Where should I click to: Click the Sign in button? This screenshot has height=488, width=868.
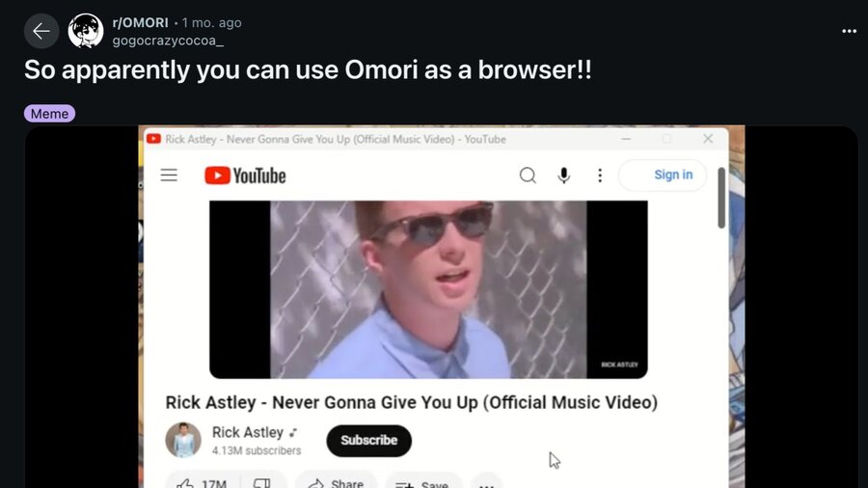[x=663, y=175]
